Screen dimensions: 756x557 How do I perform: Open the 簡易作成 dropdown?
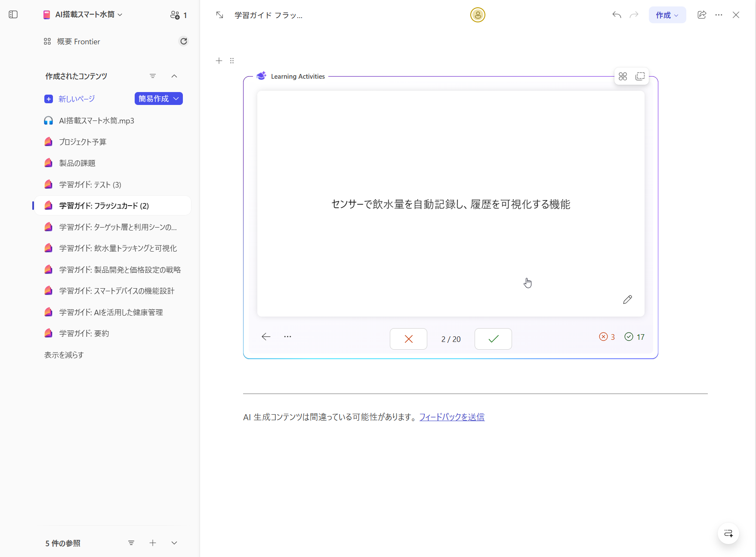(158, 98)
